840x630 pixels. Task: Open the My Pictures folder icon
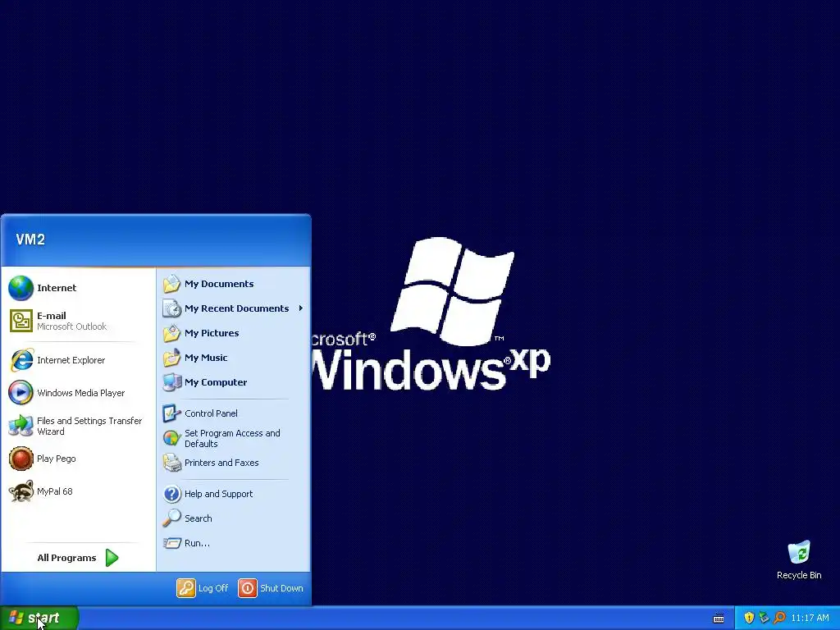[x=172, y=333]
